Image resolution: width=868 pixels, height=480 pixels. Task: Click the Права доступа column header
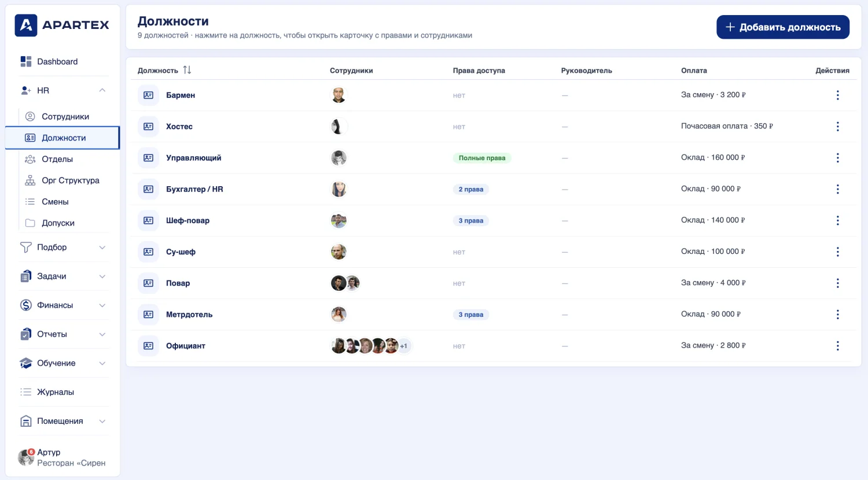[479, 71]
